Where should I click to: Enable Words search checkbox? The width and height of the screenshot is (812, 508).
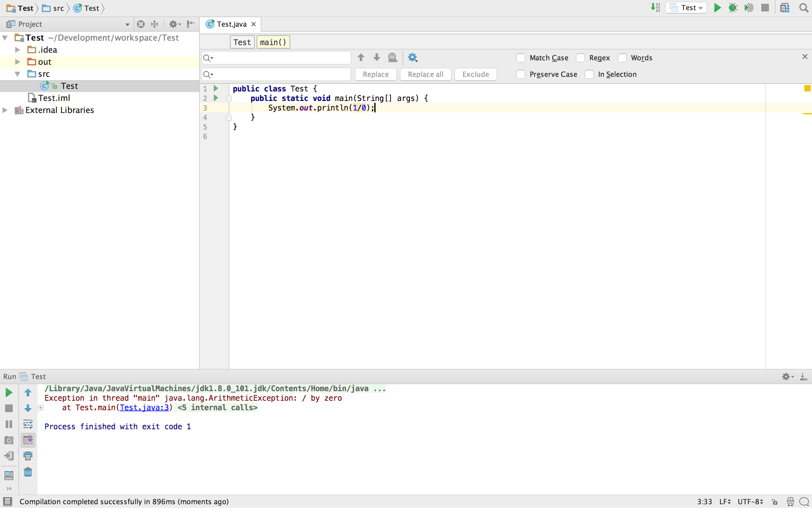(622, 58)
